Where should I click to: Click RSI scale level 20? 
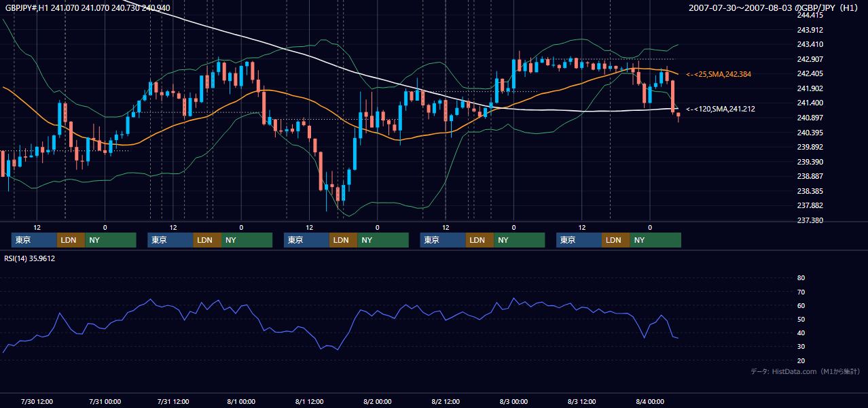[x=801, y=360]
